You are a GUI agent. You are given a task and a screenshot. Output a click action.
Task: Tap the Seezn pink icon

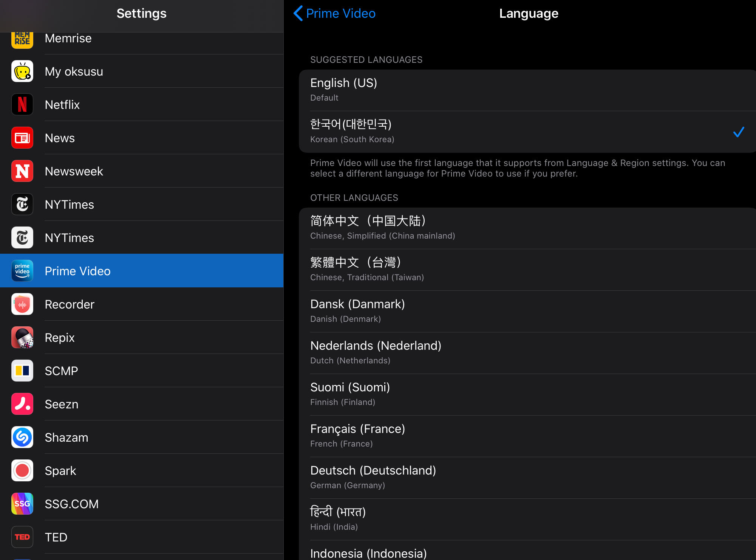click(x=22, y=404)
